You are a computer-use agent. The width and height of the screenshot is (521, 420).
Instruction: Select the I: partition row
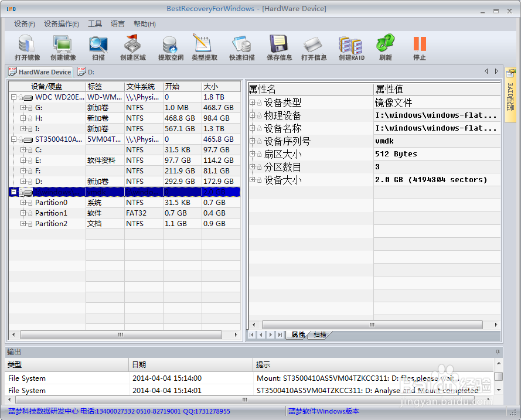click(x=125, y=128)
